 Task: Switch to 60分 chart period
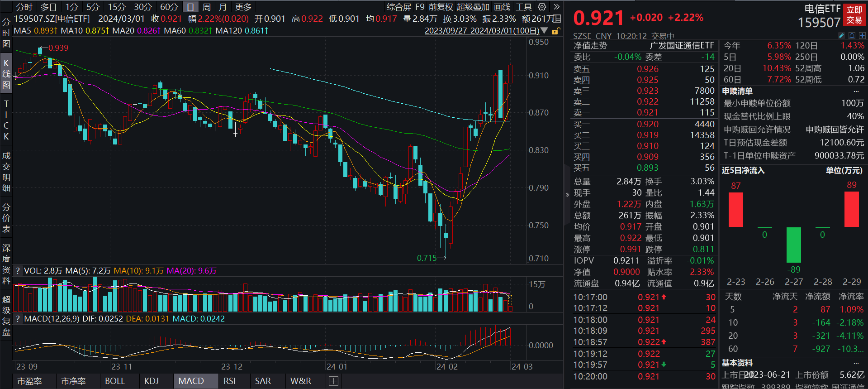(169, 7)
